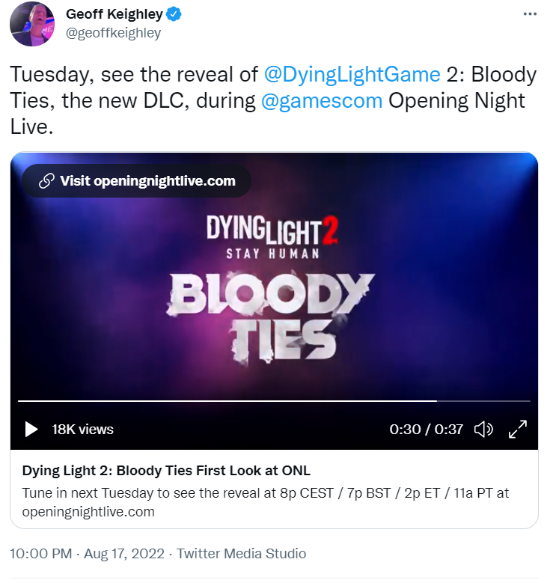Click card description mentioning 8p CEST
This screenshot has height=583, width=550.
pos(266,502)
